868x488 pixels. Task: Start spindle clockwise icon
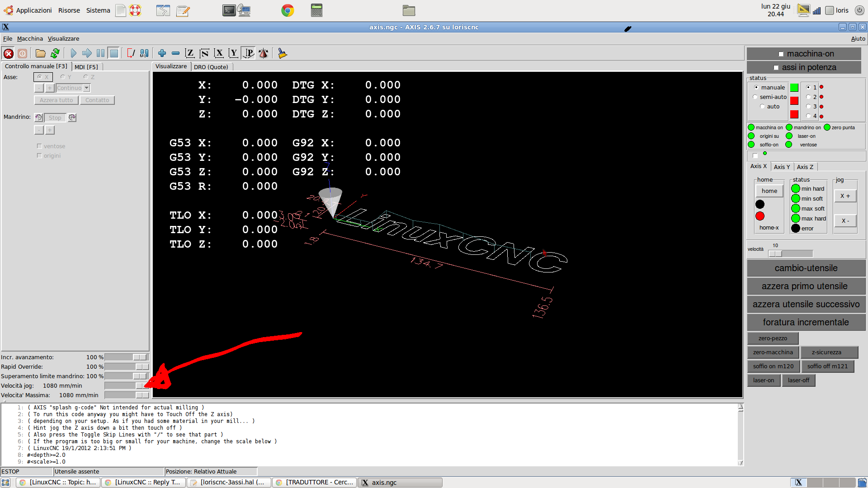coord(72,117)
